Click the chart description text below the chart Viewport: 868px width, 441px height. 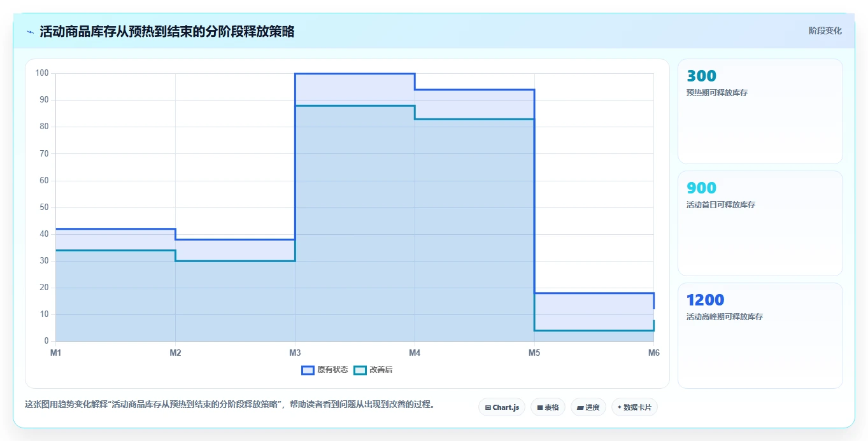[232, 404]
